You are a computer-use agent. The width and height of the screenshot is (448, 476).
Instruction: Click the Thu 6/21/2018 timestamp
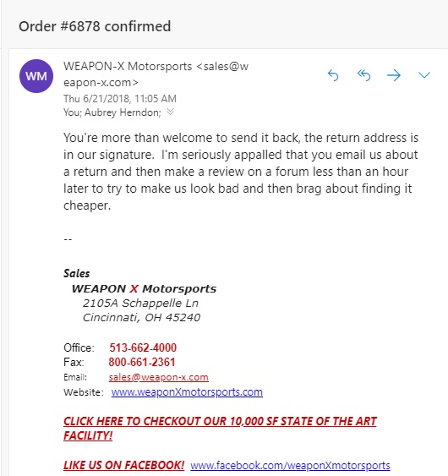120,99
